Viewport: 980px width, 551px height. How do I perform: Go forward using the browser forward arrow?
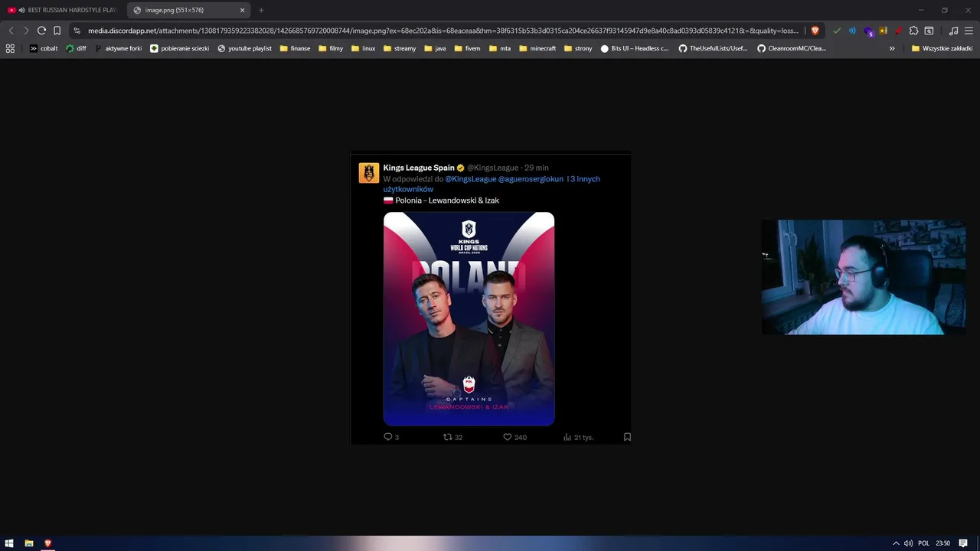pos(26,31)
